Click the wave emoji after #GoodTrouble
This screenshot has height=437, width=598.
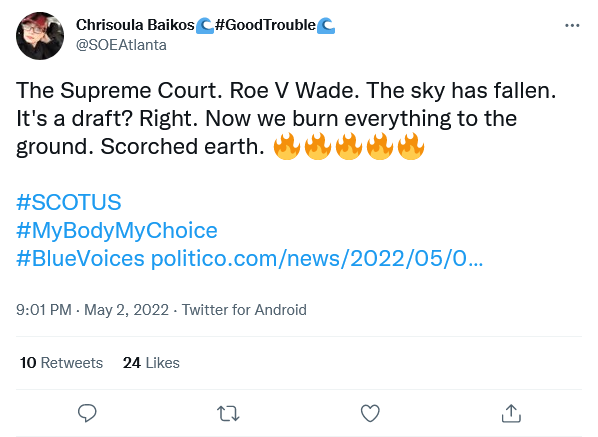(x=326, y=26)
